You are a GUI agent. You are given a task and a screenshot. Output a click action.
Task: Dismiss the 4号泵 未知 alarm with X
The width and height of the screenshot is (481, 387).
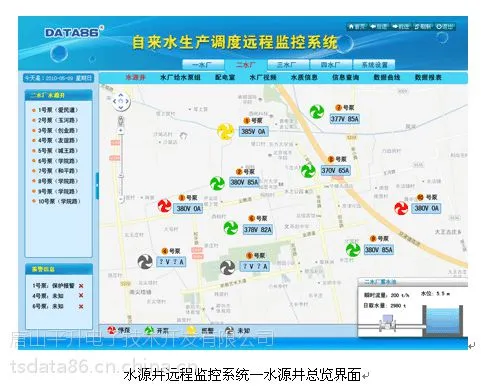click(81, 296)
